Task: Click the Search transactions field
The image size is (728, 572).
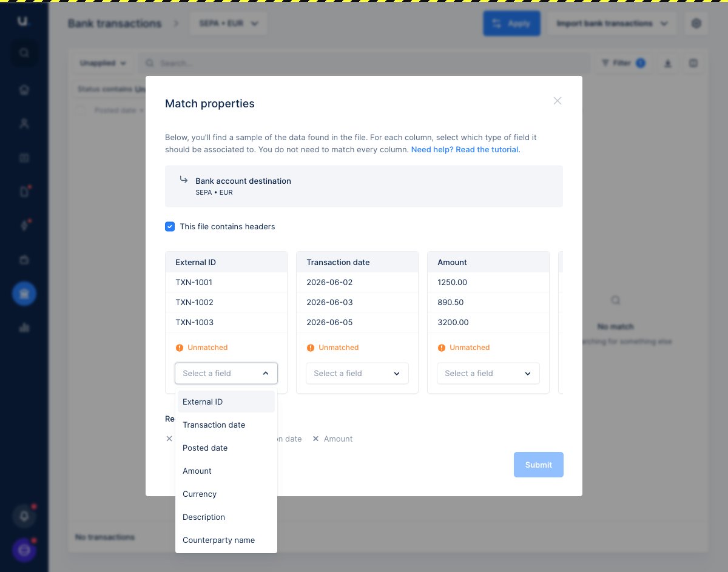Action: 364,63
